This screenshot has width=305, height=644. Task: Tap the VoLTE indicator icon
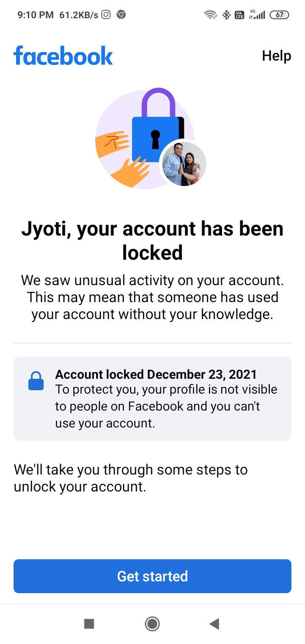pyautogui.click(x=239, y=15)
